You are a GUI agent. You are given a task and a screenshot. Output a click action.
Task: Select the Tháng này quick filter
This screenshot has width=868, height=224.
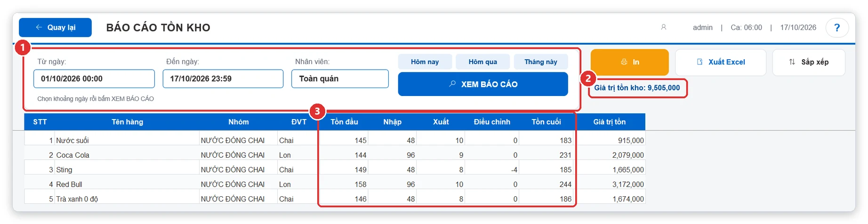tap(541, 62)
